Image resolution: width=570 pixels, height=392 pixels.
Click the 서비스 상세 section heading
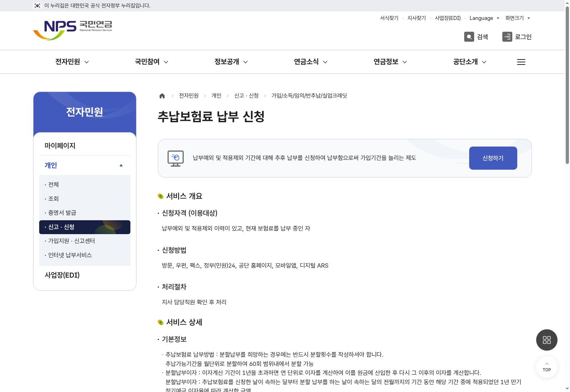[x=184, y=323]
